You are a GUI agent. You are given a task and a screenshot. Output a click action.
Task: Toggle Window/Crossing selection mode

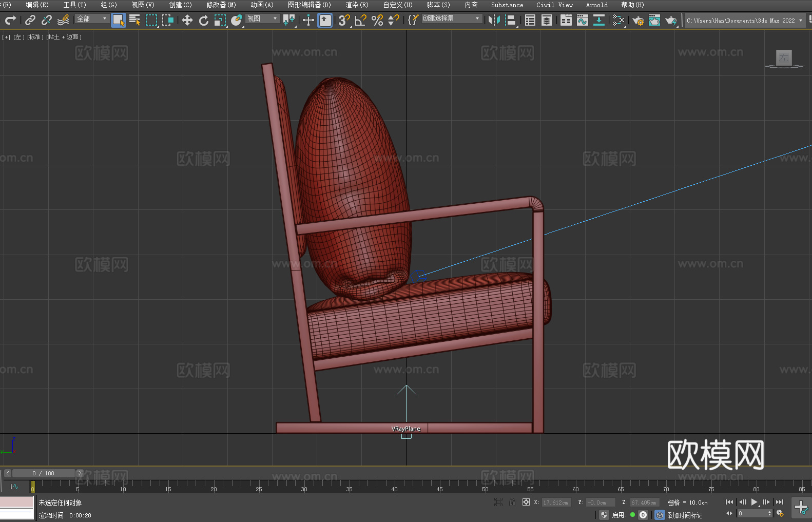point(168,20)
